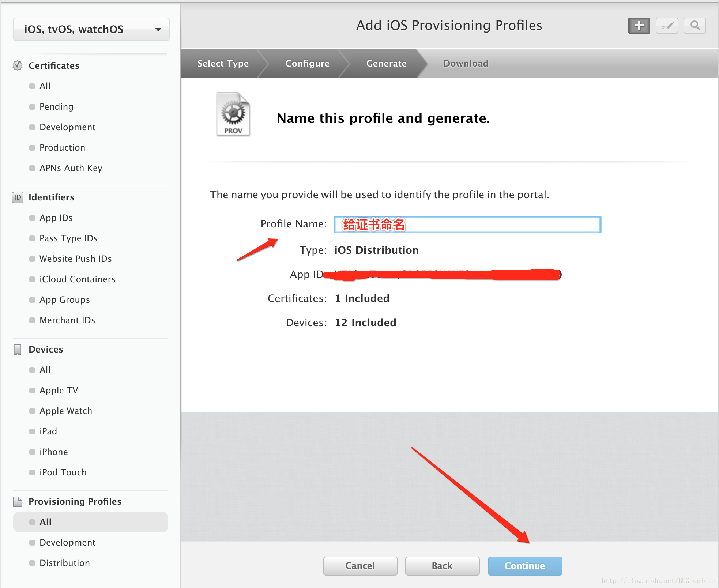Click the PROV file icon
The image size is (719, 588).
[x=233, y=114]
